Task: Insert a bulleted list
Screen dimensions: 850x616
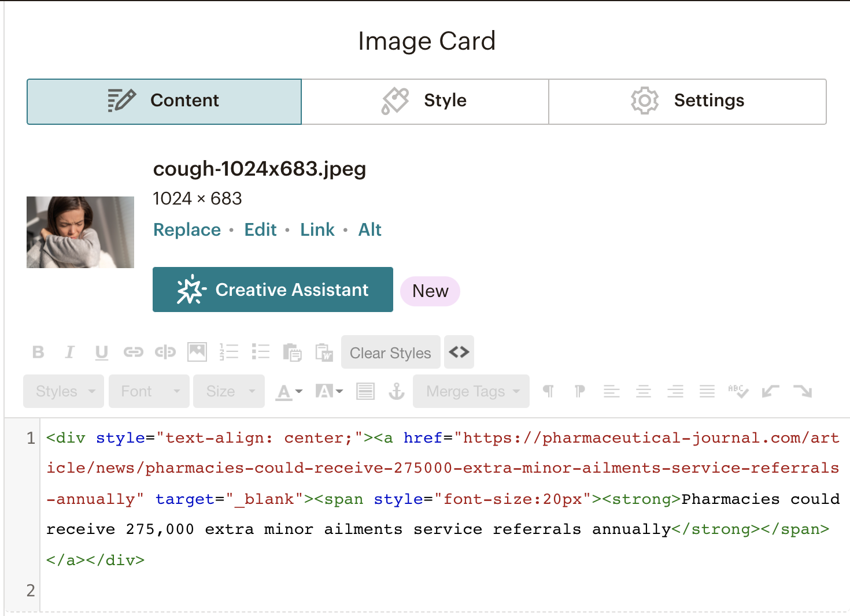Action: (261, 352)
